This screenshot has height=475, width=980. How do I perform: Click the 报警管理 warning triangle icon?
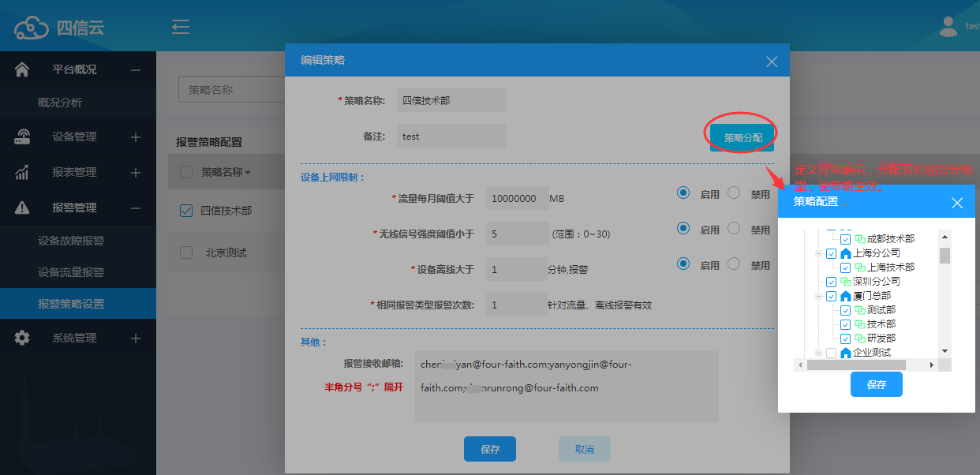(x=22, y=208)
